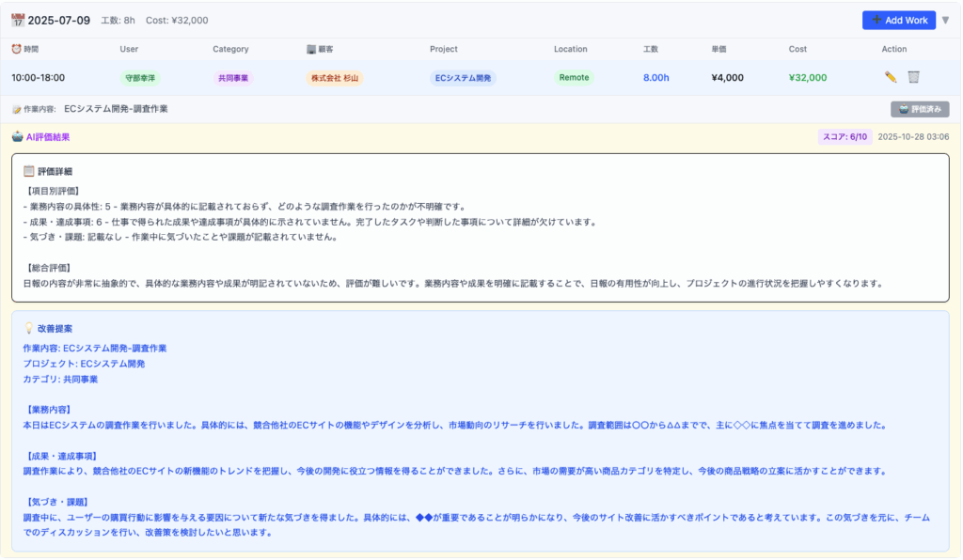The width and height of the screenshot is (963, 560).
Task: Click the building icon next to 顧客 header
Action: coord(311,49)
